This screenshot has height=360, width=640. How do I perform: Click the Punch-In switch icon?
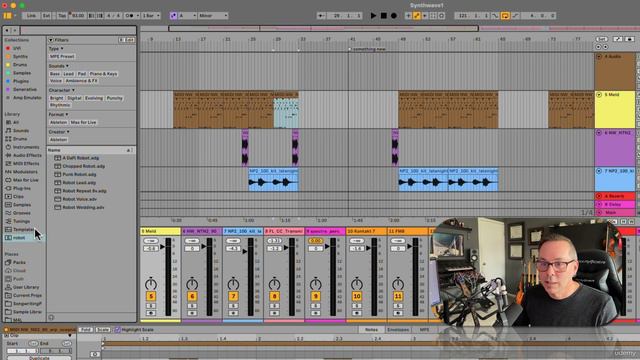coord(495,16)
